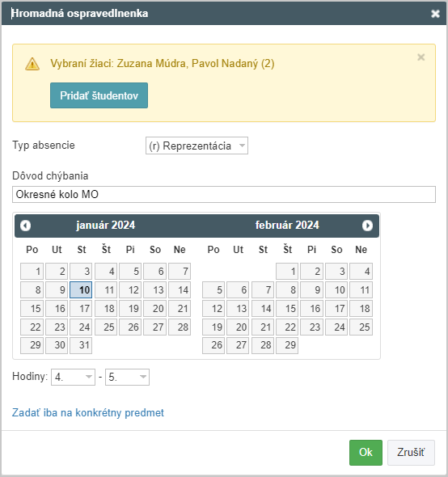Click the Pridať študentov button
The width and height of the screenshot is (448, 477).
pyautogui.click(x=99, y=95)
